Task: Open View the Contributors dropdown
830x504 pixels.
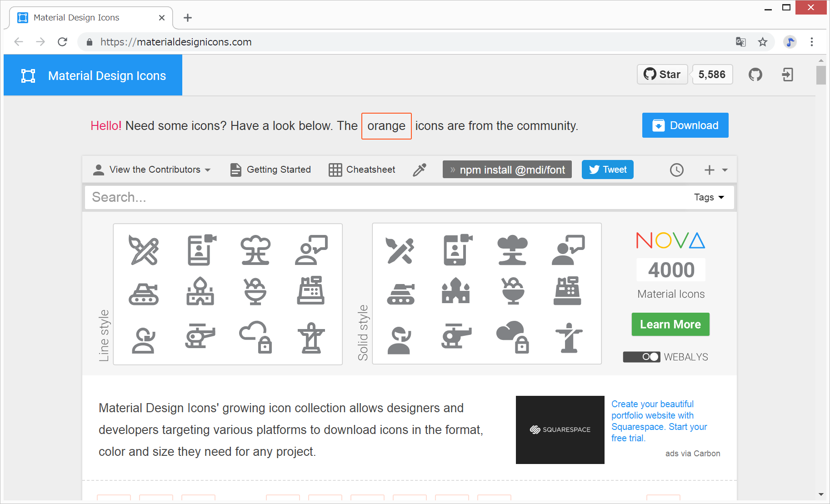Action: (152, 170)
